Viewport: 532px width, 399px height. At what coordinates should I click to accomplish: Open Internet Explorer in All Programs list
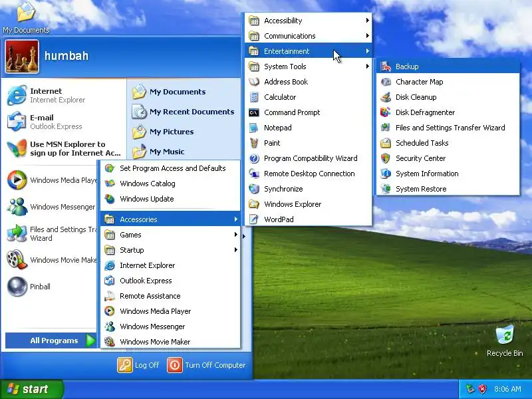pyautogui.click(x=170, y=265)
